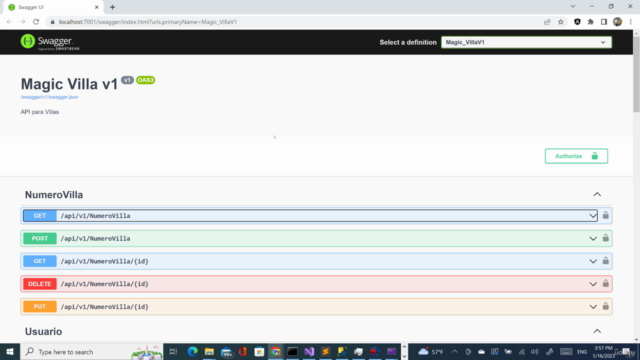Viewport: 640px width, 360px height.
Task: Open the terminal window from taskbar
Action: point(292,351)
